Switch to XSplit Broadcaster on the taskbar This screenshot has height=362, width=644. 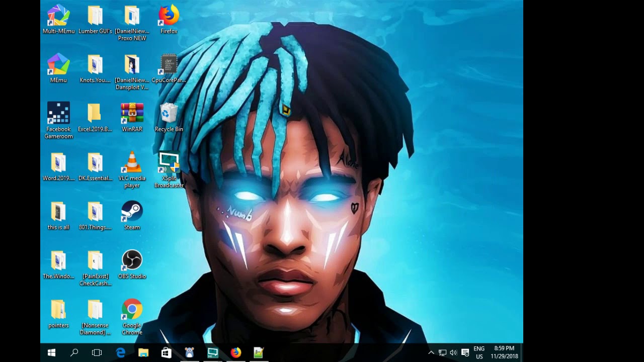point(213,352)
